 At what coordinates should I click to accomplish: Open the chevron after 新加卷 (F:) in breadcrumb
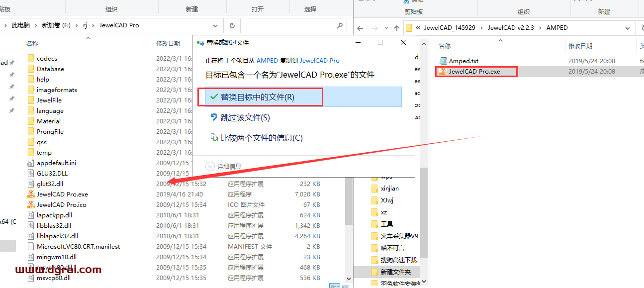click(78, 25)
